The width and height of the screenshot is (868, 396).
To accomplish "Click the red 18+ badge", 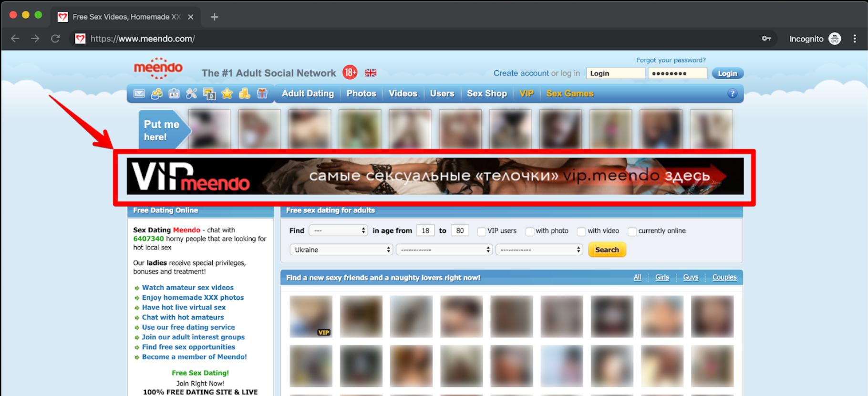I will [x=350, y=73].
